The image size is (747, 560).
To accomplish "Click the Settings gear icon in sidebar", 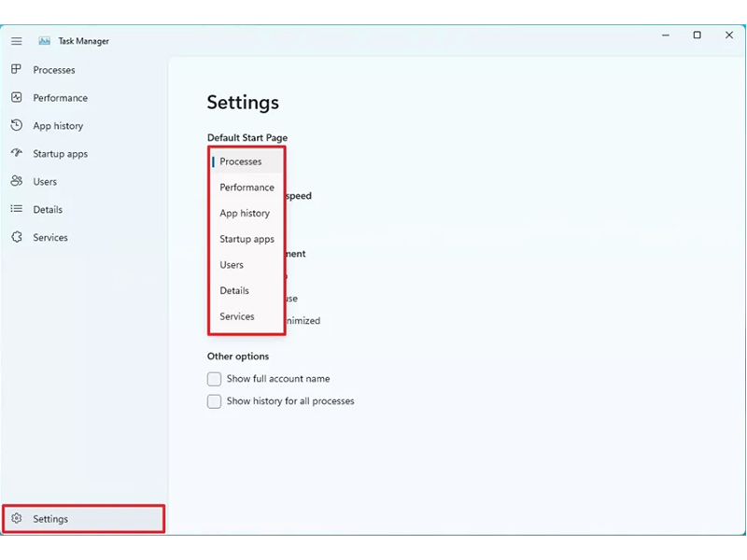I will pyautogui.click(x=16, y=518).
